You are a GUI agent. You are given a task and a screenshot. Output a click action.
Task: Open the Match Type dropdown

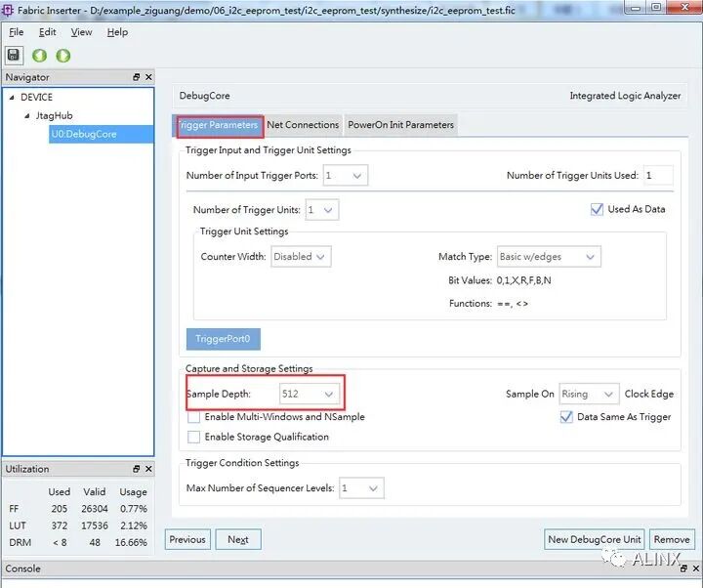(x=549, y=257)
